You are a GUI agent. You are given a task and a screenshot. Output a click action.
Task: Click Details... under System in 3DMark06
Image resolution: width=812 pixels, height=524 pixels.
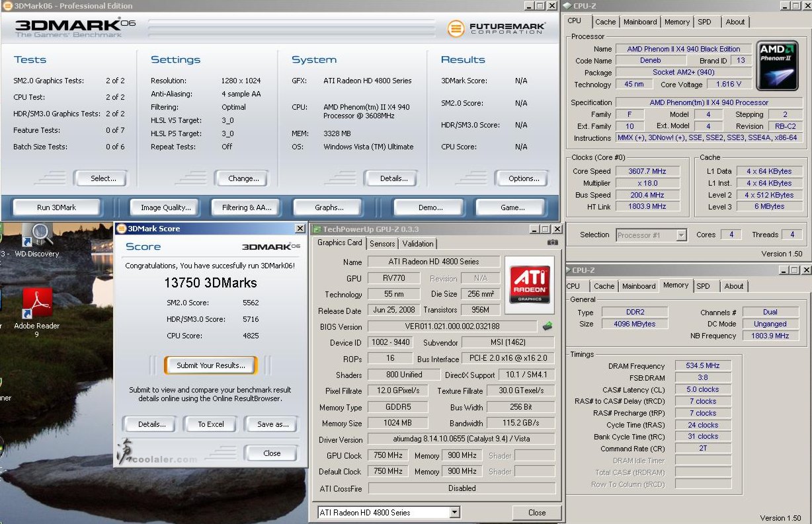tap(391, 178)
